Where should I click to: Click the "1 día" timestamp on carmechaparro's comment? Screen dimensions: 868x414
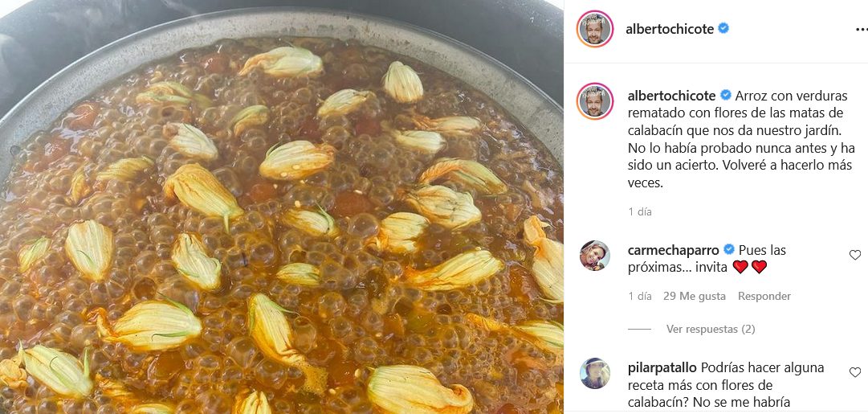tap(640, 296)
